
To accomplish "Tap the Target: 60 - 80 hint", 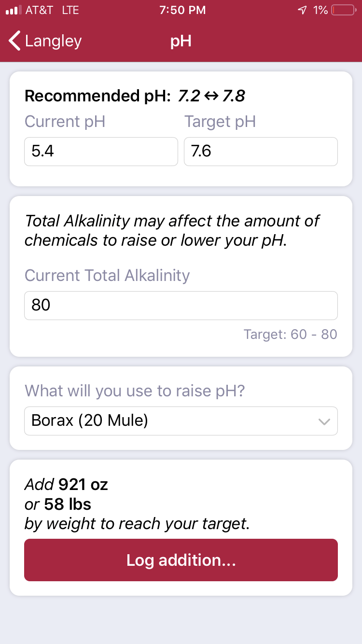I will [291, 334].
